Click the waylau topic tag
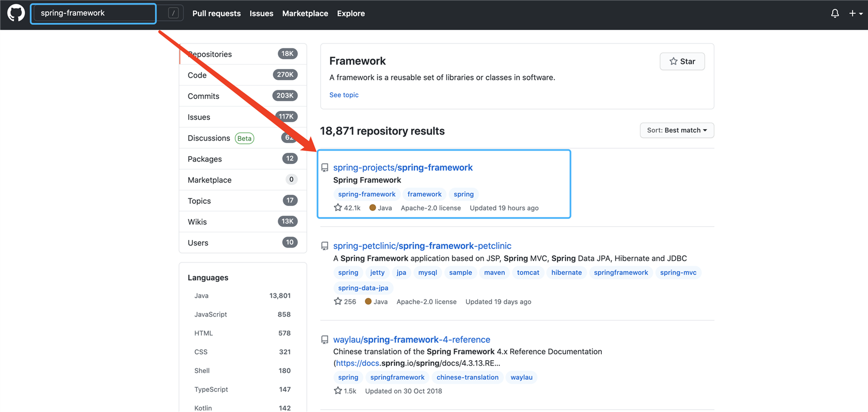The image size is (868, 412). click(521, 377)
